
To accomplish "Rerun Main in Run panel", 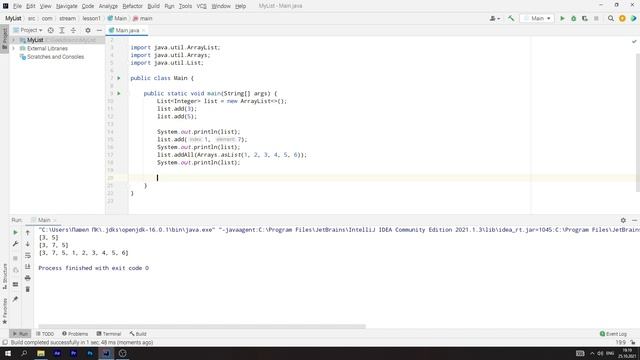I will click(16, 232).
